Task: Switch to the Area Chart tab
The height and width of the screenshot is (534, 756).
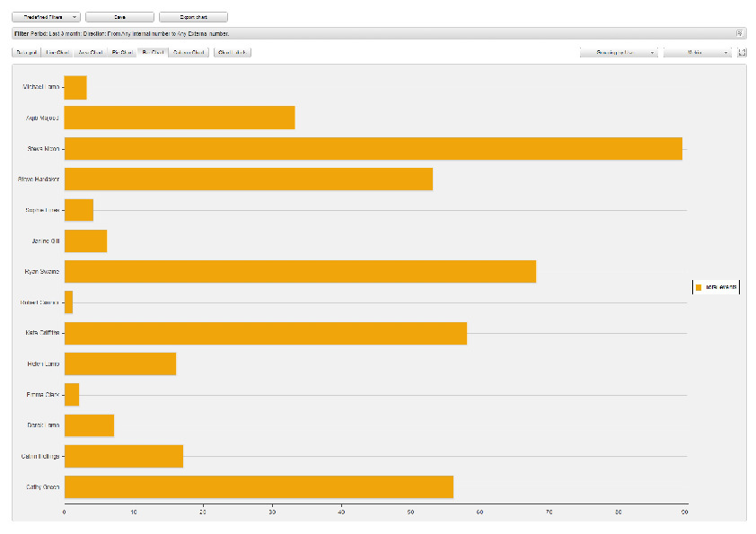Action: point(90,53)
